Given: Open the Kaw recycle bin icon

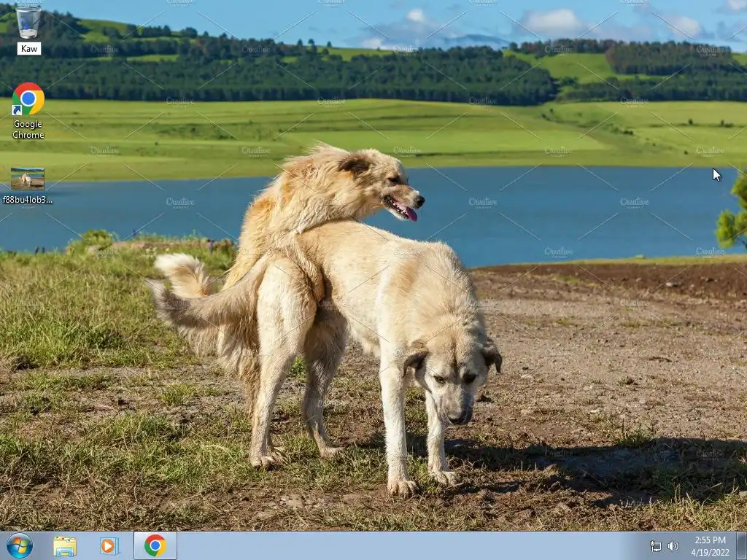Looking at the screenshot, I should pos(28,22).
